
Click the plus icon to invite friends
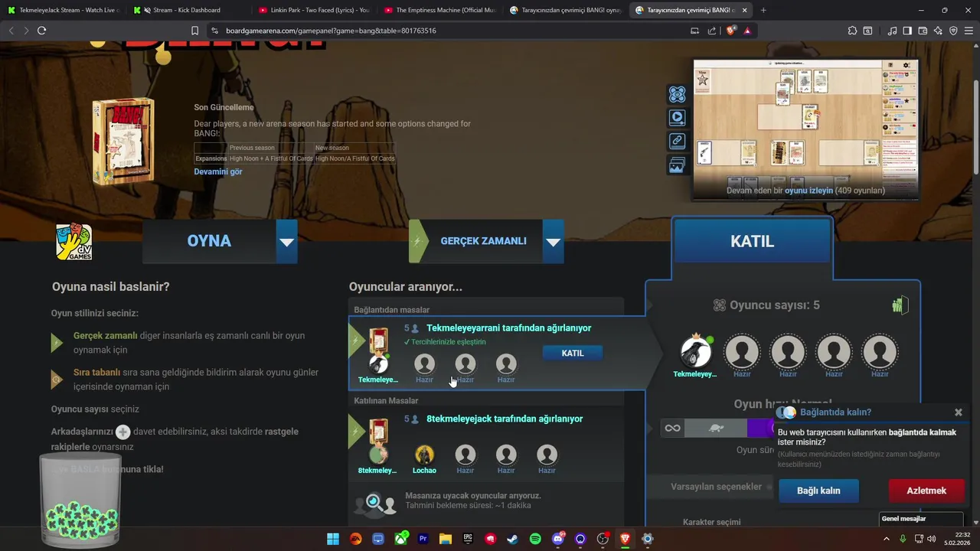(x=122, y=432)
